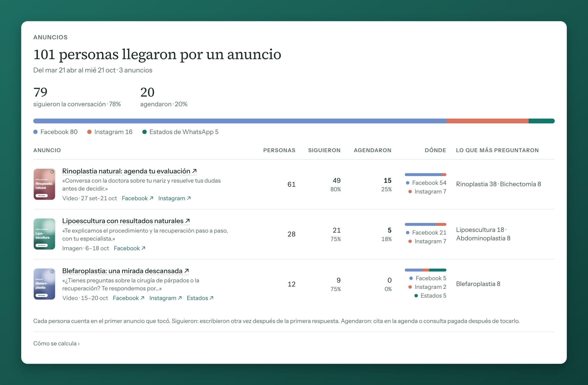Click the Lipoescultura ad thumbnail

(x=44, y=234)
